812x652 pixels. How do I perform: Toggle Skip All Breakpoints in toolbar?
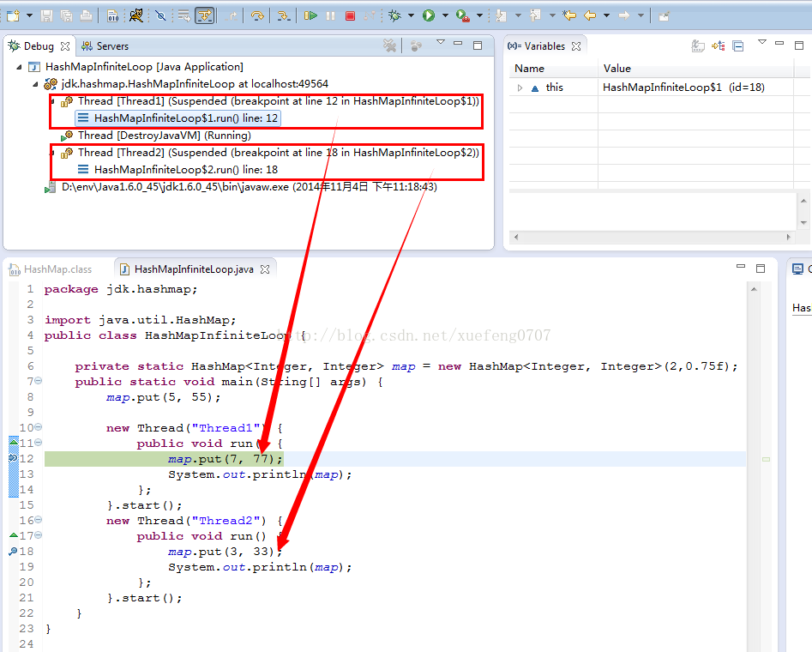(x=160, y=15)
